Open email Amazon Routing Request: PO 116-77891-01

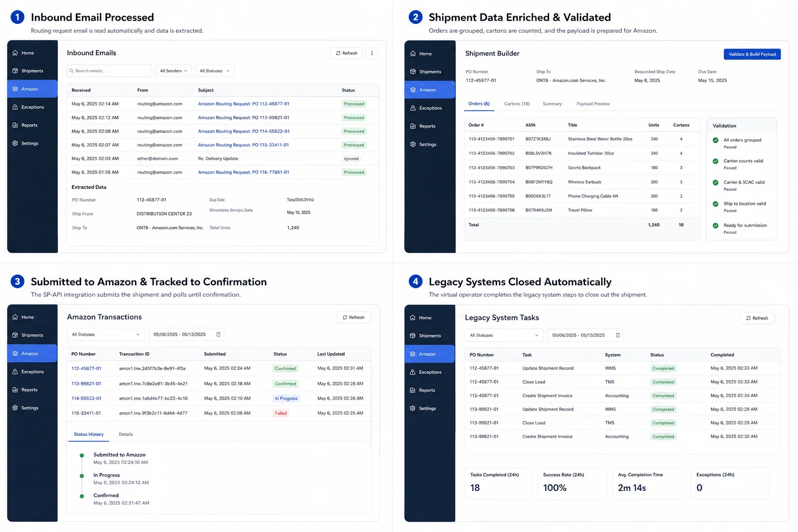pos(244,172)
